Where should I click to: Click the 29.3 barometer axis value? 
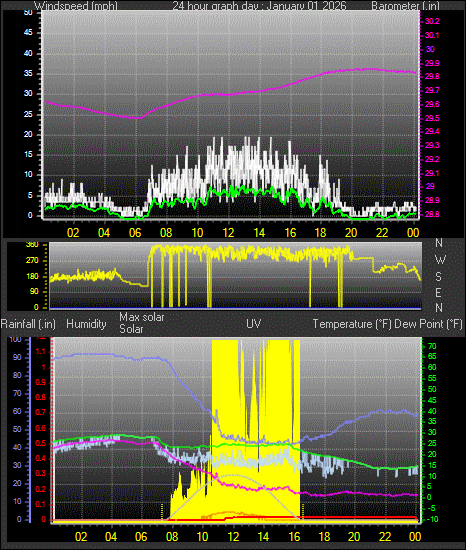pyautogui.click(x=432, y=145)
